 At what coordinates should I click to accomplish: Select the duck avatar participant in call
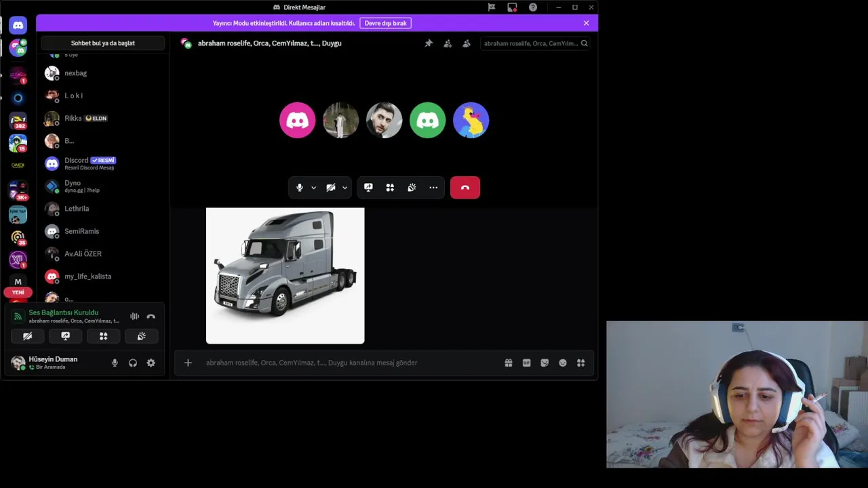471,121
